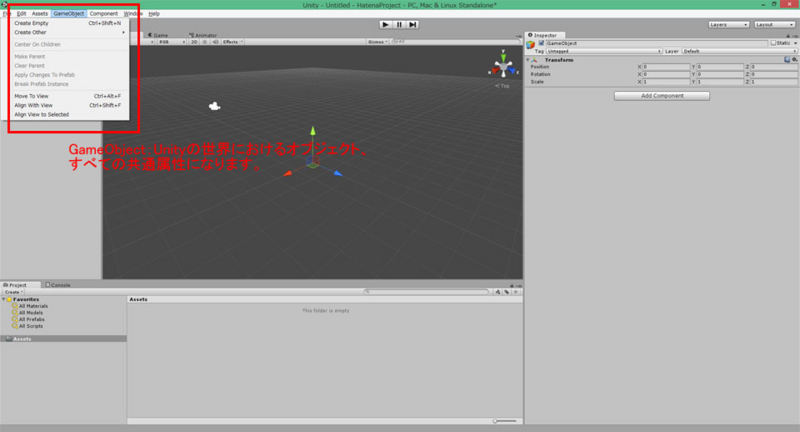Collapse the Favorites tree node
800x432 pixels.
pyautogui.click(x=4, y=299)
